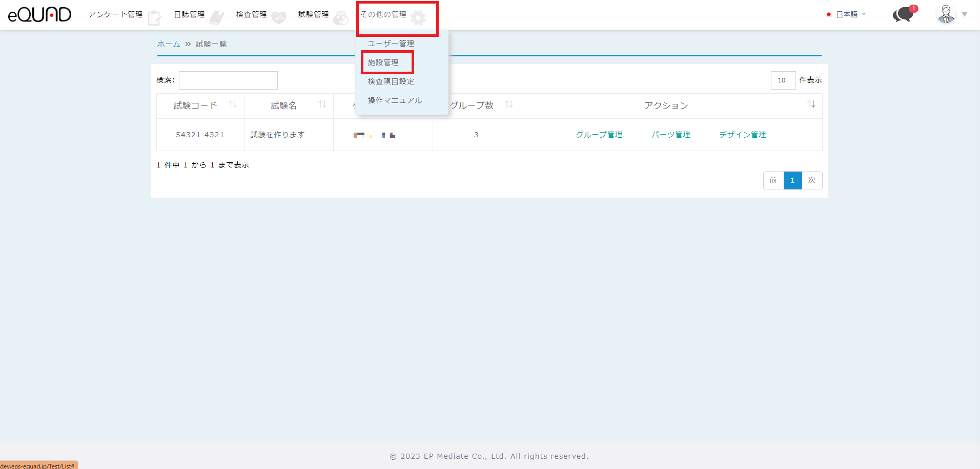Select 施設管理 from the dropdown menu
Screen dimensions: 980x469
pos(383,62)
